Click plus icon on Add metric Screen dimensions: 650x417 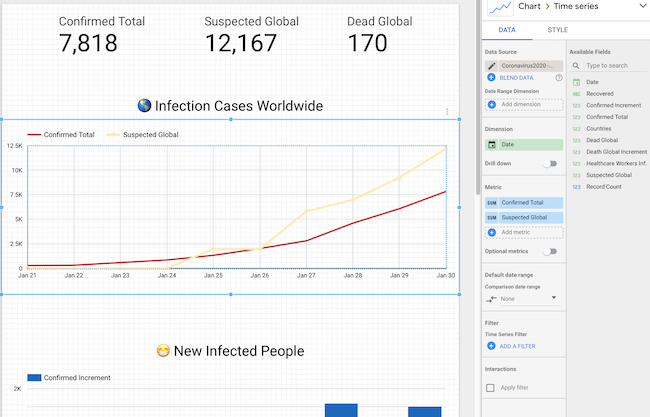point(492,233)
